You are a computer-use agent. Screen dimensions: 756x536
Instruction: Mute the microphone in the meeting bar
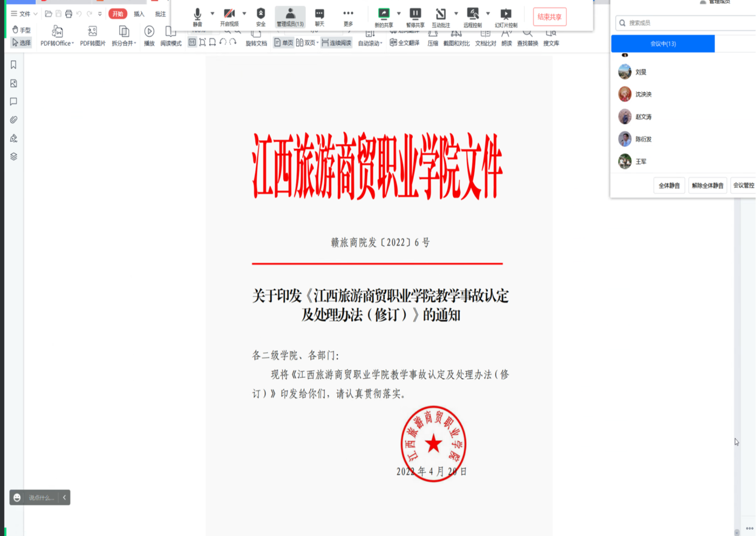pos(197,17)
